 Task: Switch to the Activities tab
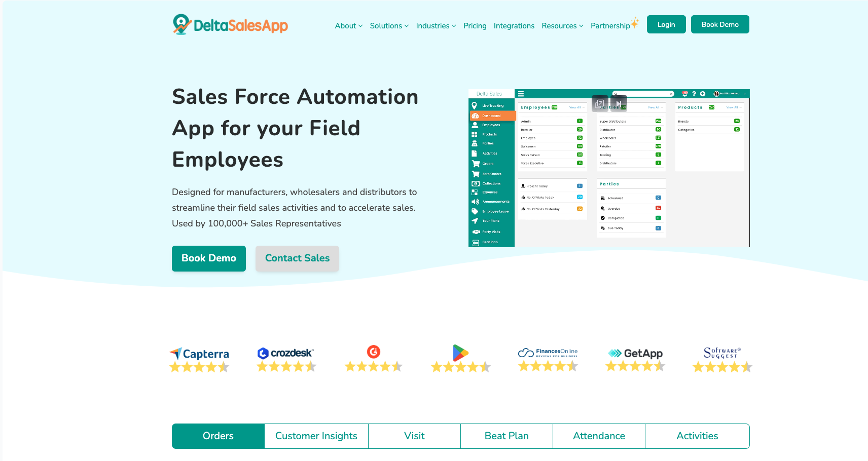coord(698,436)
